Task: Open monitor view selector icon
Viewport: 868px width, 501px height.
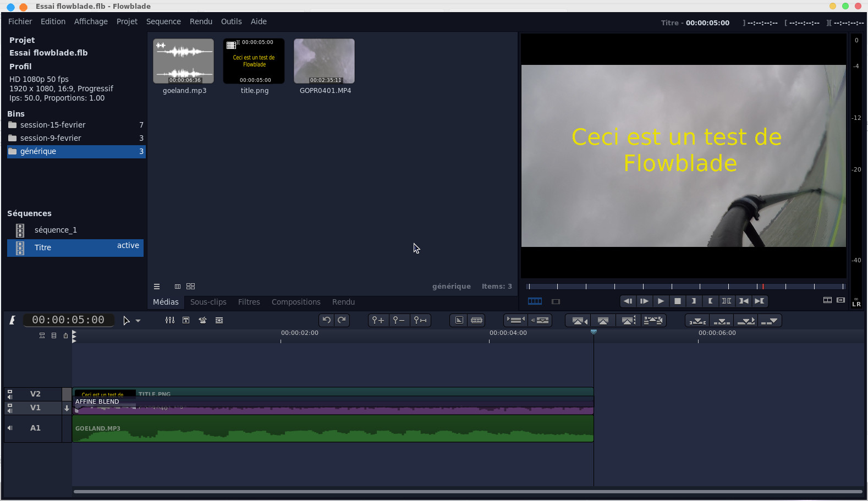Action: (827, 300)
